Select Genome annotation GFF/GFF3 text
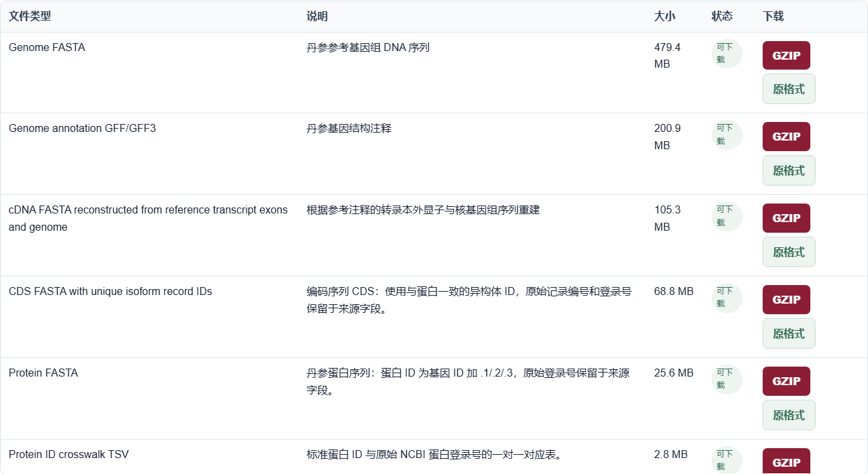The width and height of the screenshot is (868, 474). pos(82,129)
